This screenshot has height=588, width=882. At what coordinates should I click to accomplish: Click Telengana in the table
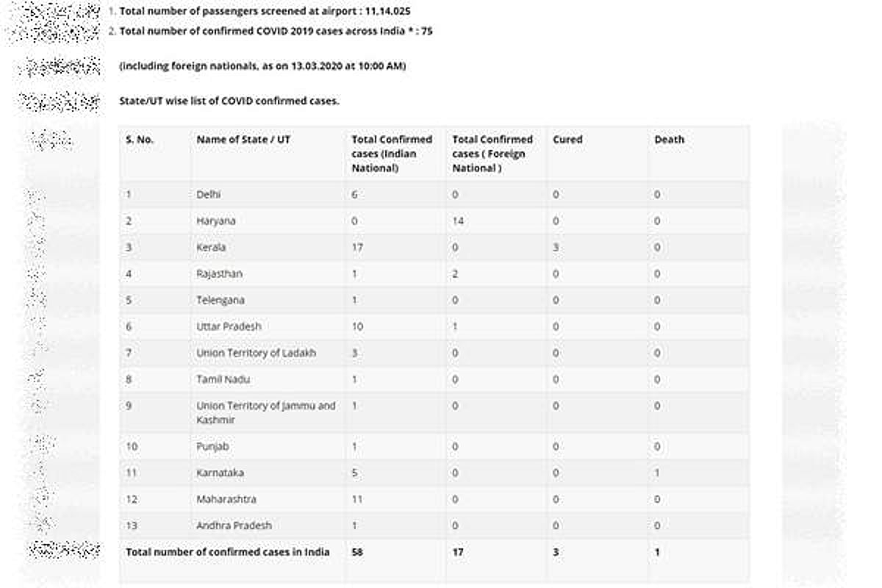(x=220, y=301)
